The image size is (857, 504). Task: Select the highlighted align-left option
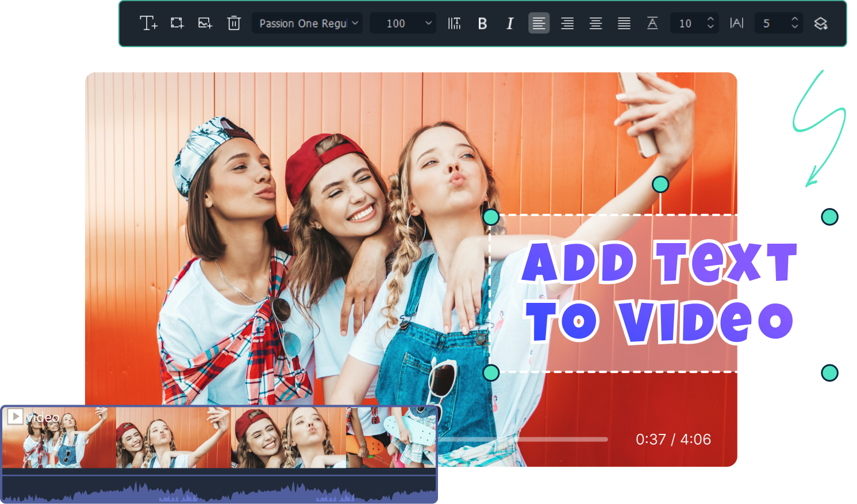click(x=539, y=23)
